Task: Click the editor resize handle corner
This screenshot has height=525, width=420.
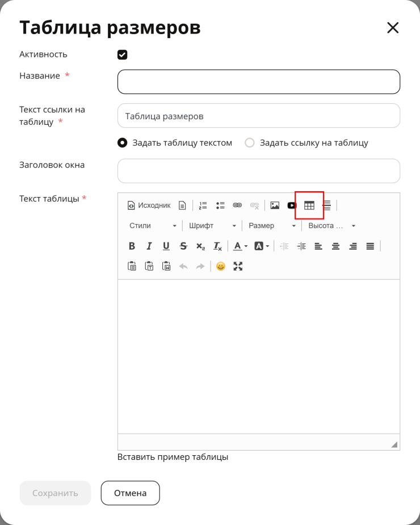Action: click(394, 444)
